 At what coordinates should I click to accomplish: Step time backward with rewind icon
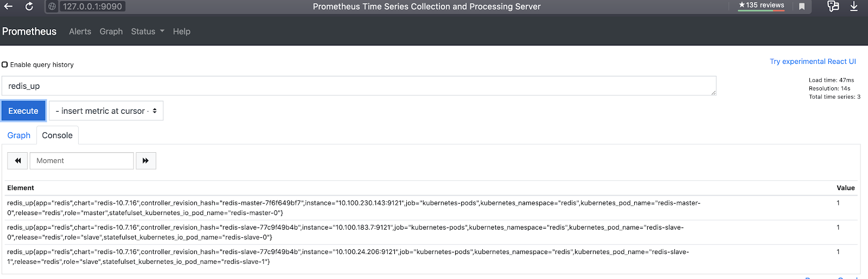click(17, 161)
